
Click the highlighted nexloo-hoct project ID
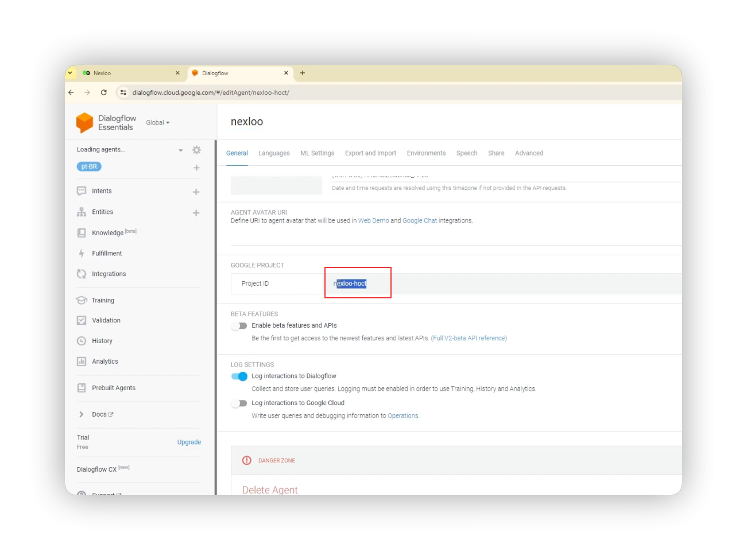(351, 283)
